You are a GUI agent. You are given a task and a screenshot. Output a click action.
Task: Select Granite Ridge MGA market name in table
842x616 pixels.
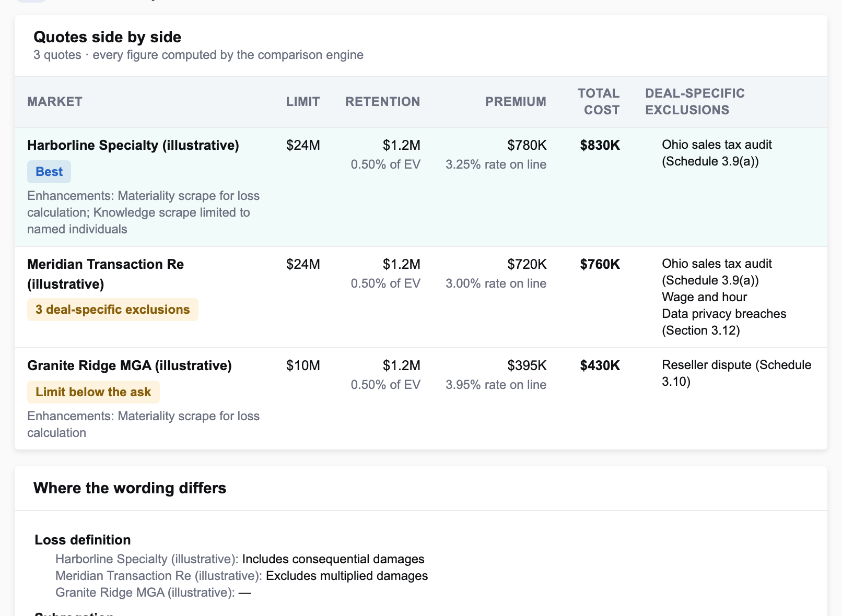click(130, 365)
